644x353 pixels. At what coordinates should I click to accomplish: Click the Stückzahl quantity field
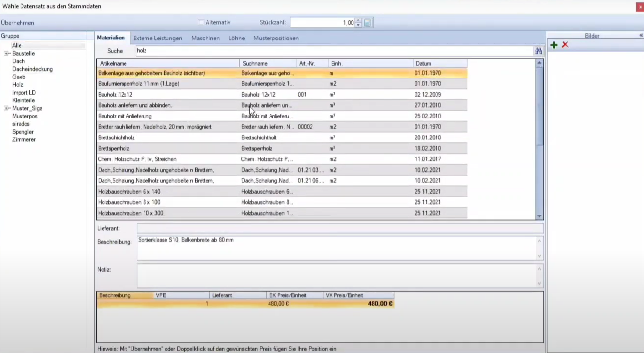(322, 22)
